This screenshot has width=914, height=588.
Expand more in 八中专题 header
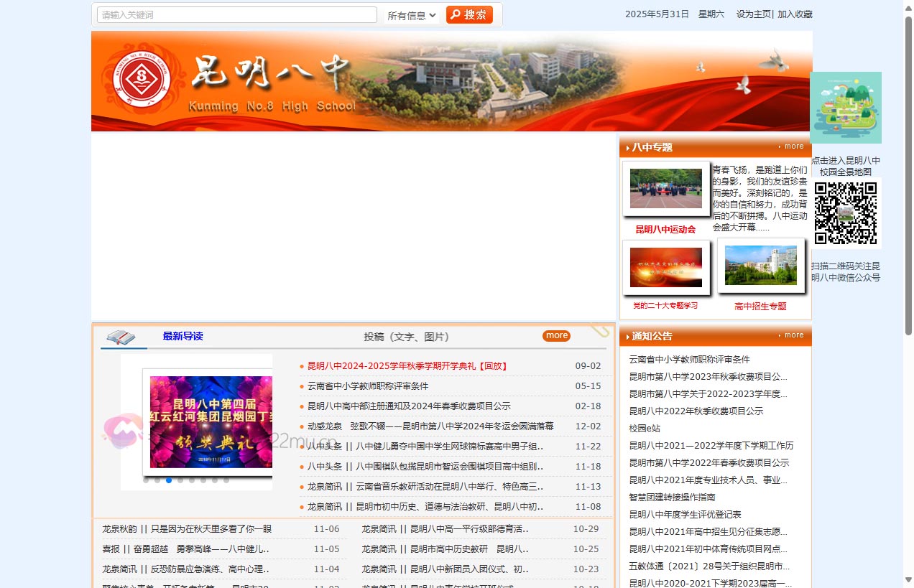(x=793, y=146)
